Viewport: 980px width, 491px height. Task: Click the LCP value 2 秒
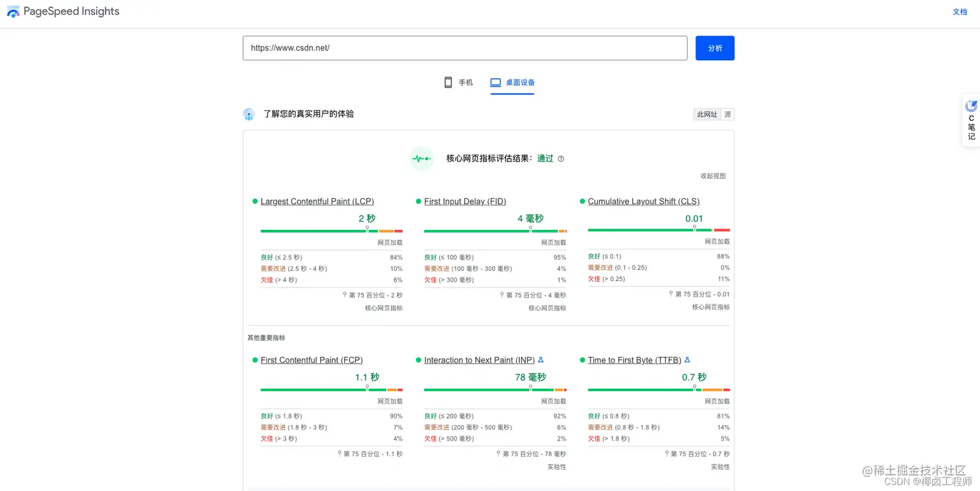[367, 218]
